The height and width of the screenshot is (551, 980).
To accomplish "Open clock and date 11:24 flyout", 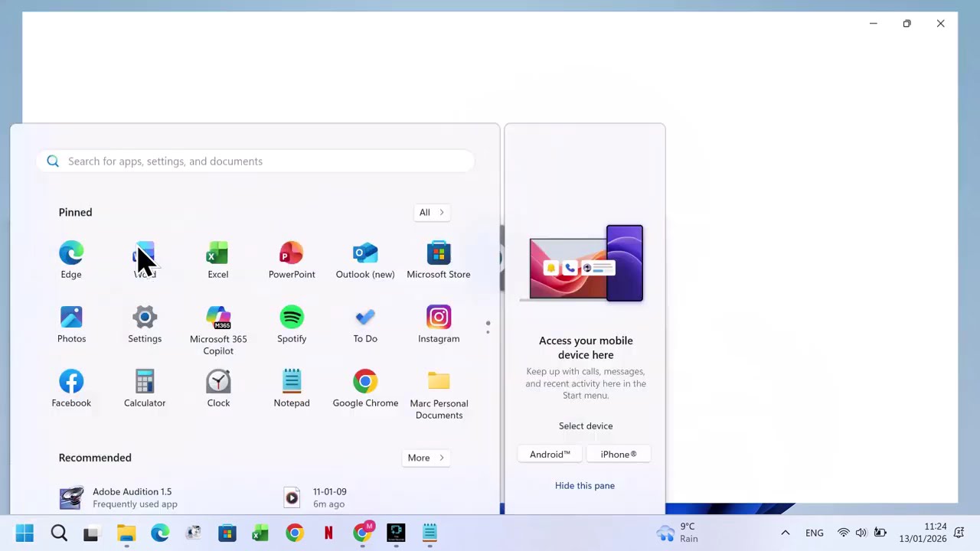I will pos(923,533).
